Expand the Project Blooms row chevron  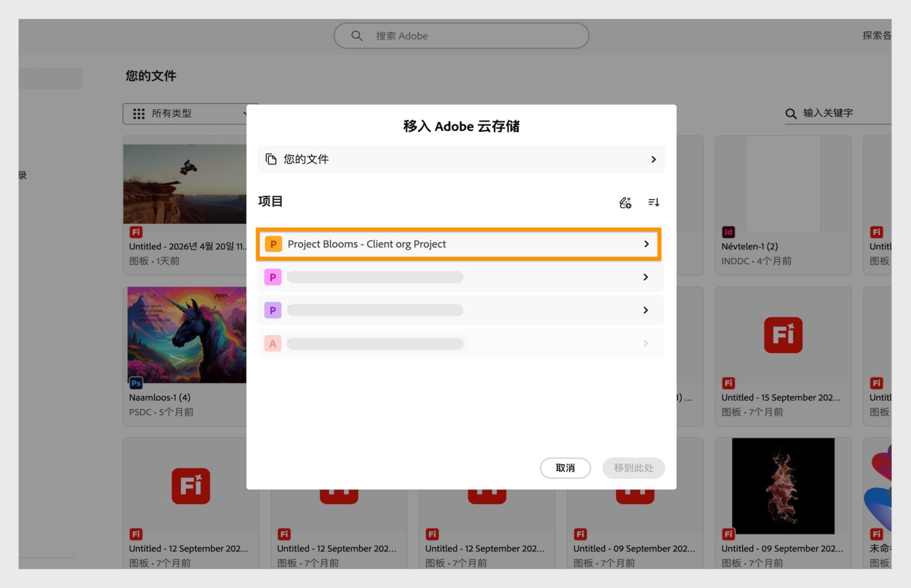646,244
